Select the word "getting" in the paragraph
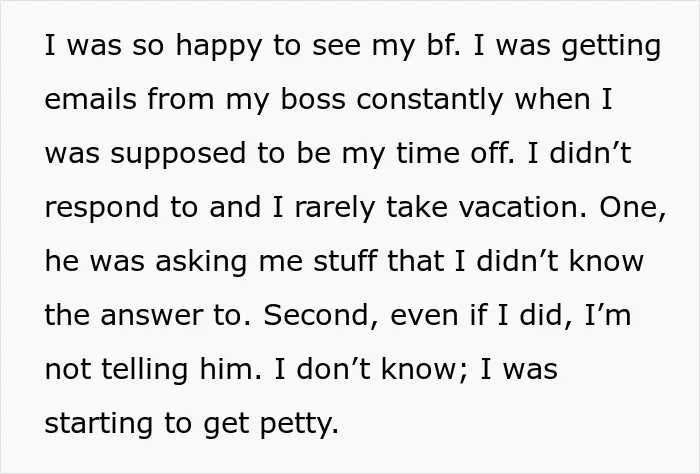 pos(611,47)
